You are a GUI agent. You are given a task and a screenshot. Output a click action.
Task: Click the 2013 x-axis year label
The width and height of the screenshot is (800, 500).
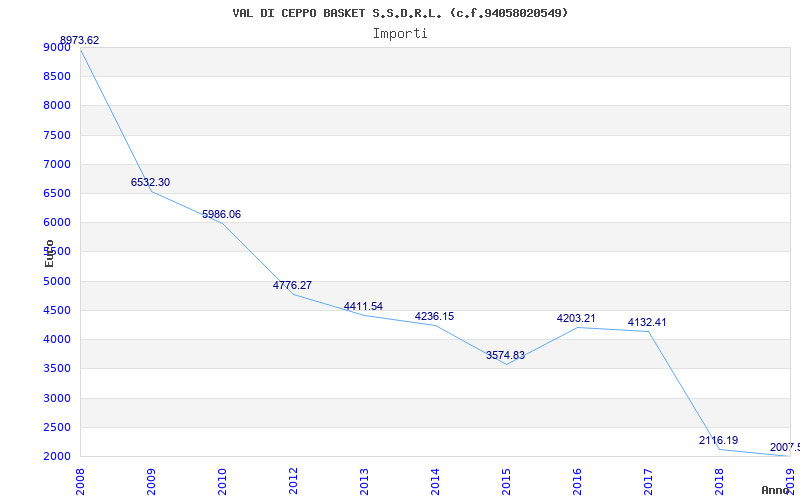coord(364,482)
